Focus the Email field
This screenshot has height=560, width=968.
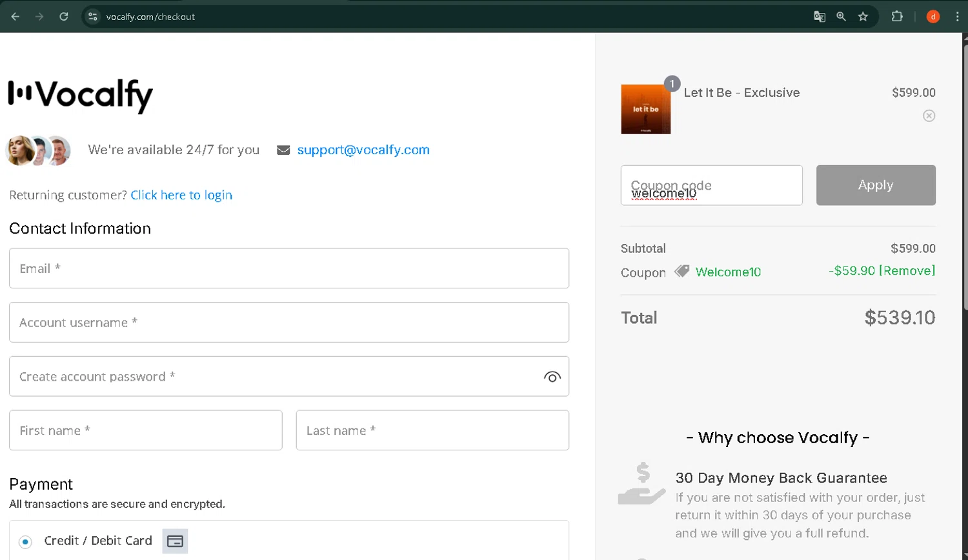(289, 268)
